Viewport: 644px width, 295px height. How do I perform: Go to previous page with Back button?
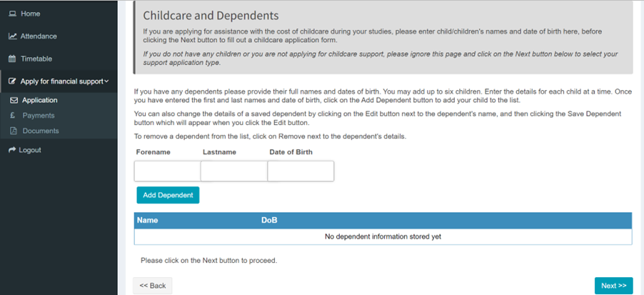click(x=152, y=286)
